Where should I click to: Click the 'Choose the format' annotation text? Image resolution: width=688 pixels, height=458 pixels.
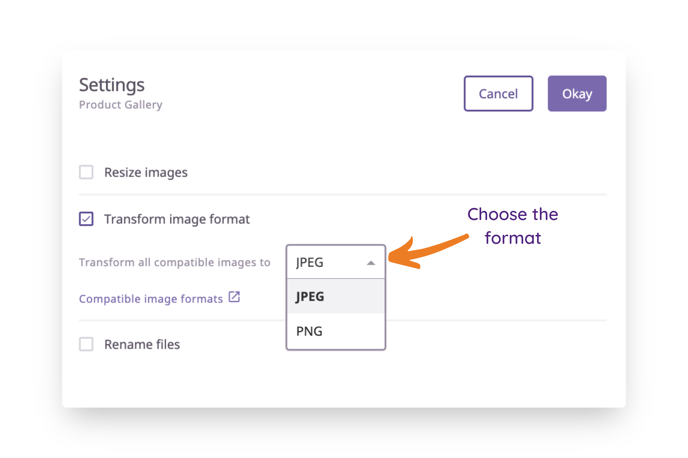(x=512, y=226)
